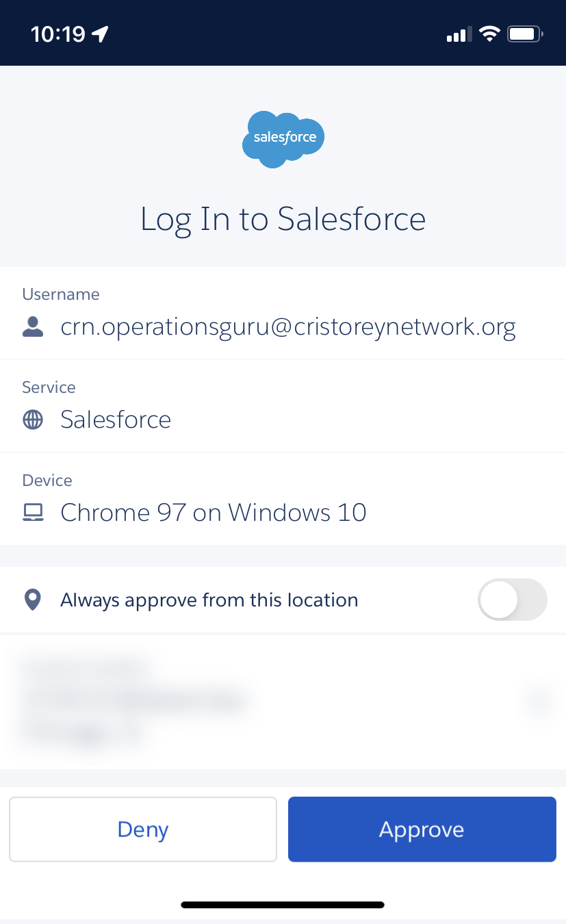The height and width of the screenshot is (924, 566).
Task: Tap the Device field label
Action: pyautogui.click(x=47, y=480)
